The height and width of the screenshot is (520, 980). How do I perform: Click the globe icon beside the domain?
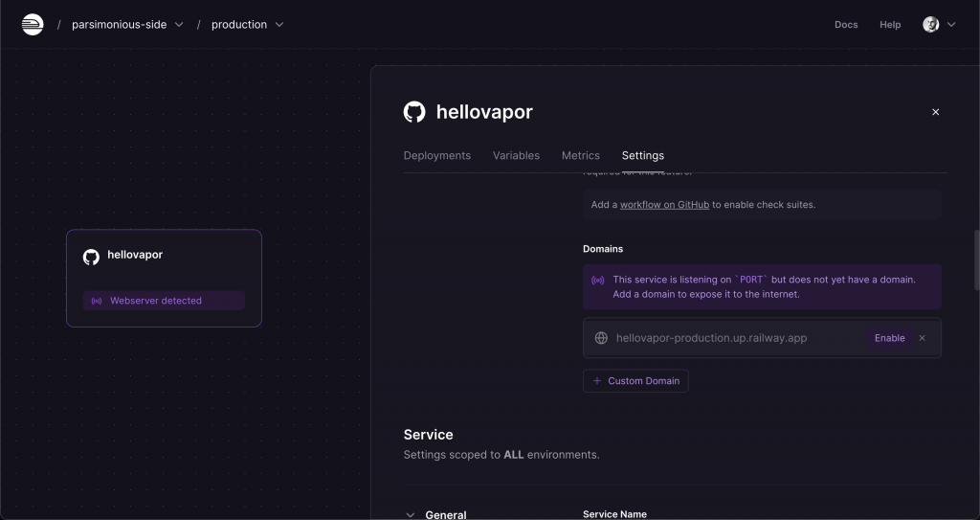point(601,338)
